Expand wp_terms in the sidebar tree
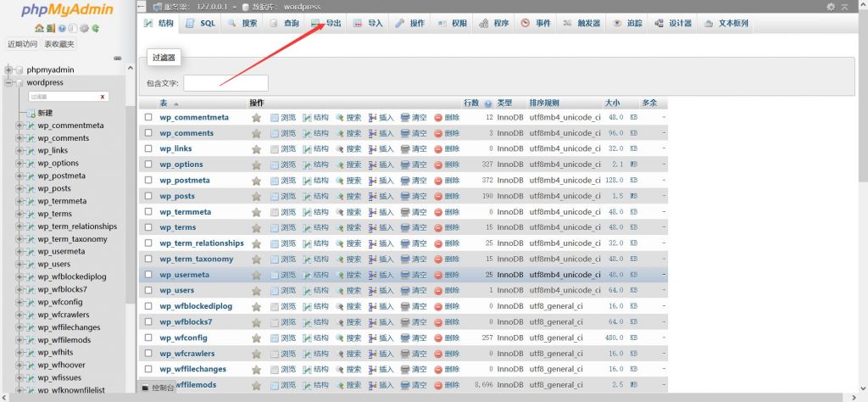The height and width of the screenshot is (402, 868). click(19, 215)
